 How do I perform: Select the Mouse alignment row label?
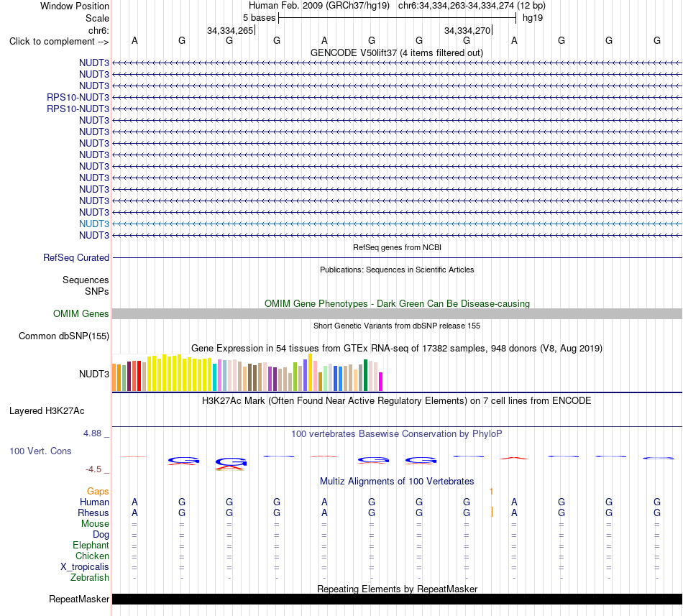tap(95, 524)
